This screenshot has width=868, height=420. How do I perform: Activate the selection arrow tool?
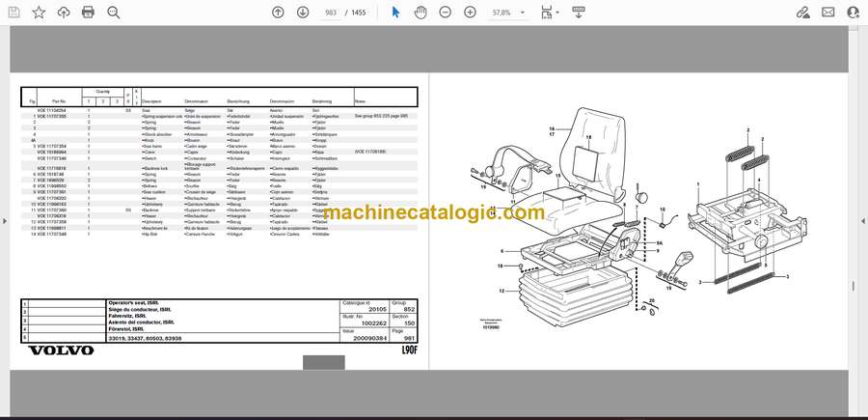coord(395,13)
